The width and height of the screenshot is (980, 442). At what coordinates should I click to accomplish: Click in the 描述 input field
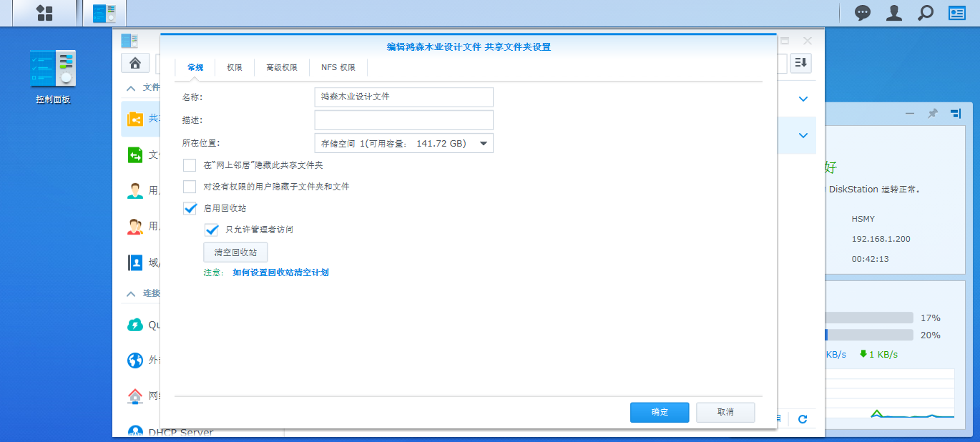pos(403,120)
